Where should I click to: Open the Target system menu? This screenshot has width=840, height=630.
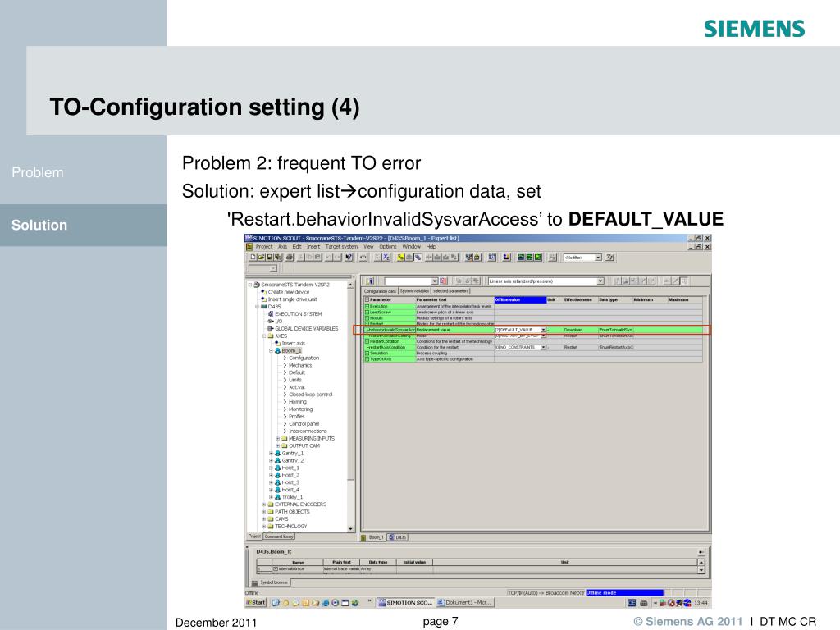pyautogui.click(x=341, y=247)
